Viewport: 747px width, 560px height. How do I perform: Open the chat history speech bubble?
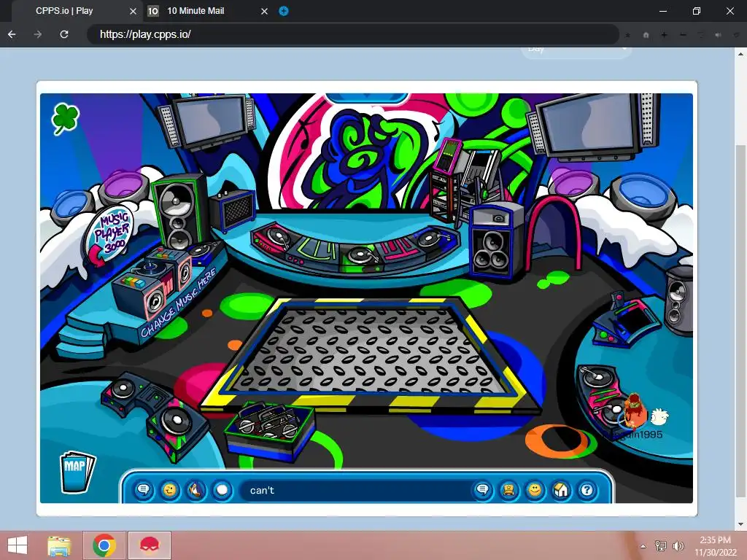click(144, 490)
